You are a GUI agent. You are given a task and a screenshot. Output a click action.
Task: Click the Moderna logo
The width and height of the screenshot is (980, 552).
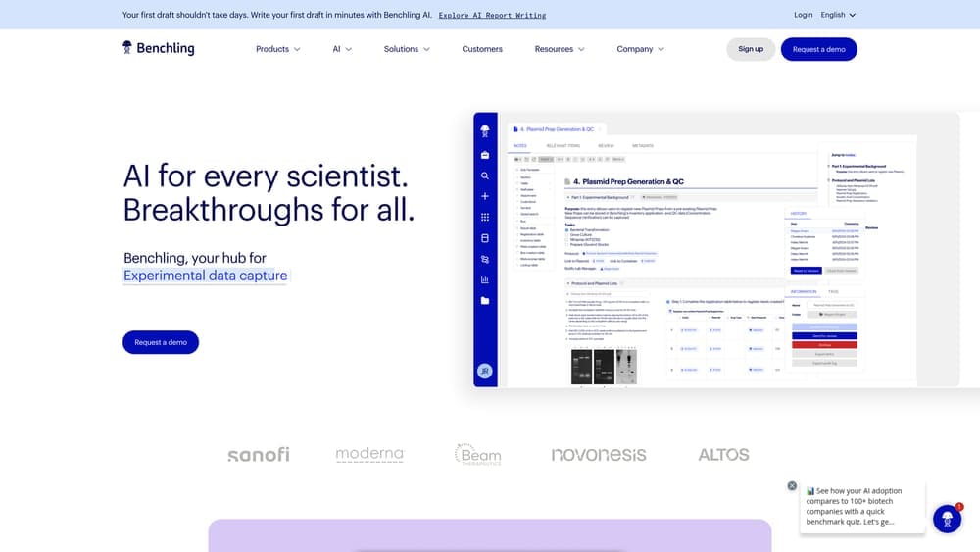coord(370,455)
